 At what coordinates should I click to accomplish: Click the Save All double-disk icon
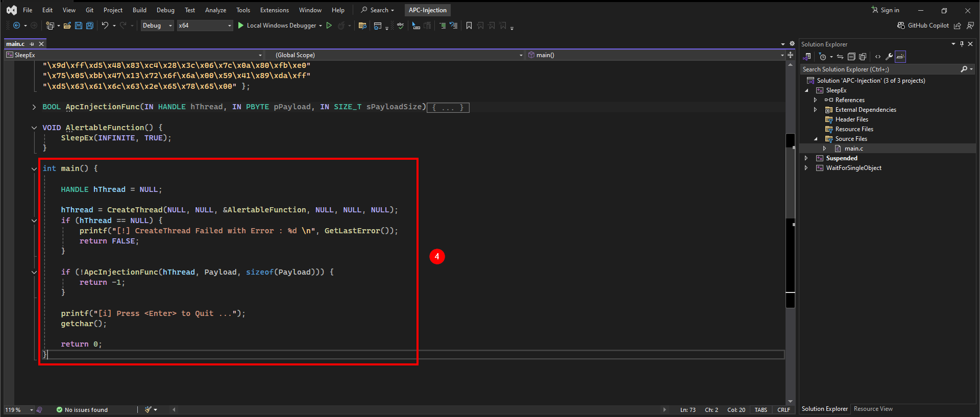90,26
